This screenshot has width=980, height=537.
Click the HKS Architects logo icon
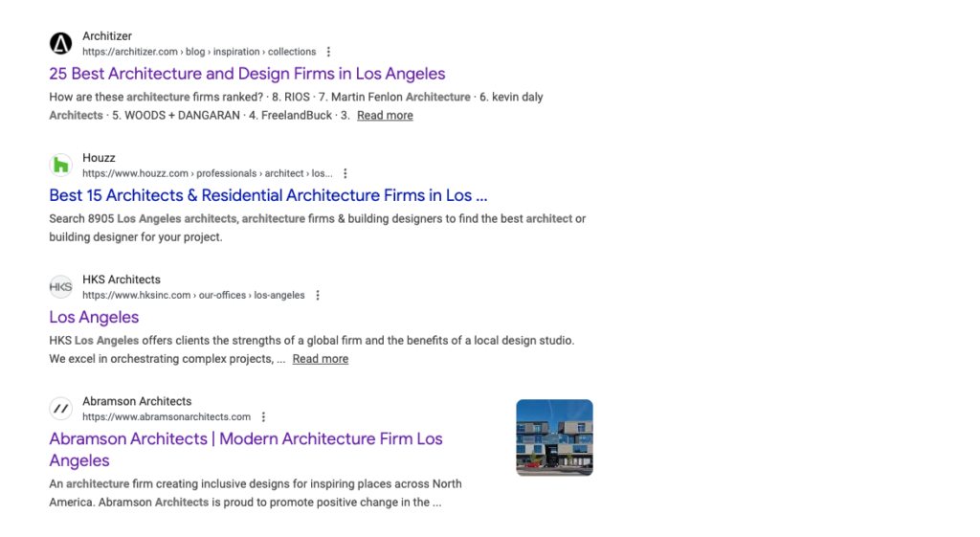[x=61, y=287]
